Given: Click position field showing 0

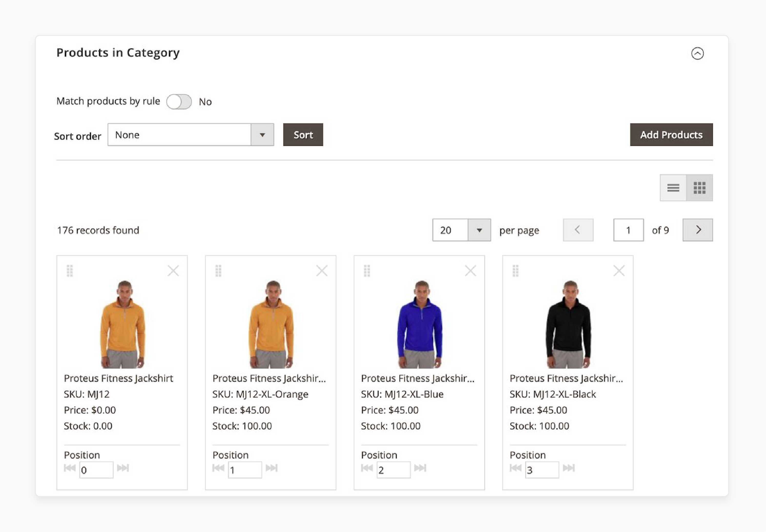Looking at the screenshot, I should (96, 470).
